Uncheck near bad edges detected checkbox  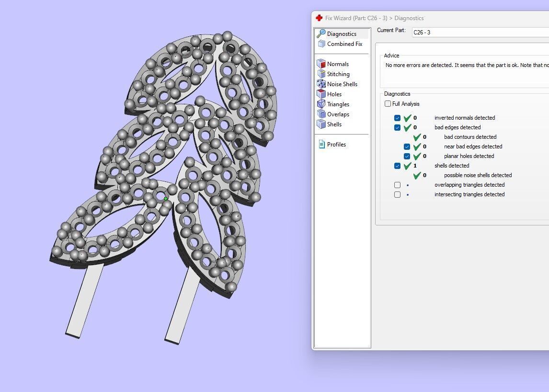407,146
